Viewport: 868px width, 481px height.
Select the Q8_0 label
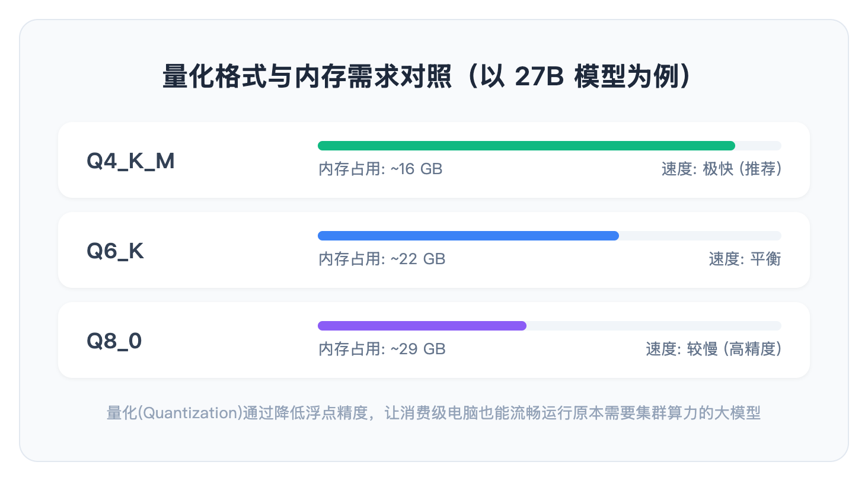pyautogui.click(x=114, y=341)
